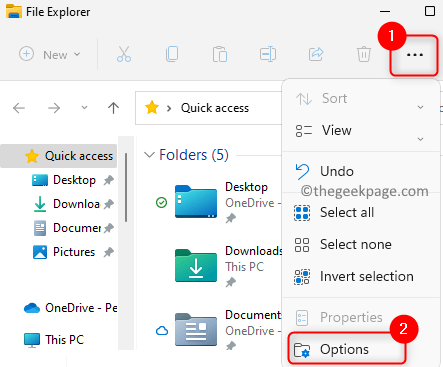Click the cloud status icon by Documents

point(162,331)
